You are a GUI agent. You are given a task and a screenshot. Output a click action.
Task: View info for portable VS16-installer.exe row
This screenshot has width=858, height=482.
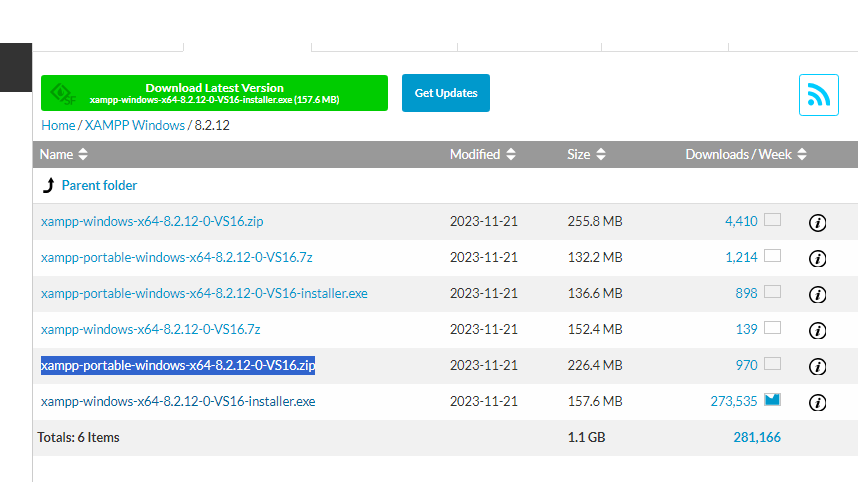tap(818, 295)
